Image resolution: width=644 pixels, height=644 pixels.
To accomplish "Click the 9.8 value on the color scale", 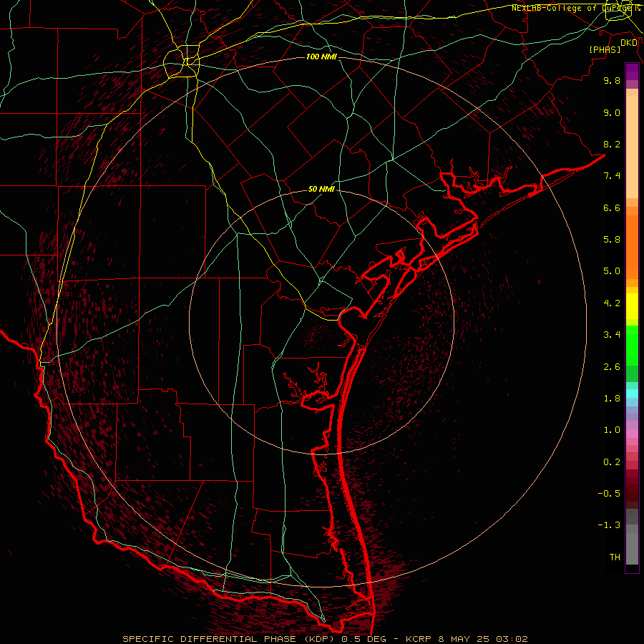I will [612, 80].
